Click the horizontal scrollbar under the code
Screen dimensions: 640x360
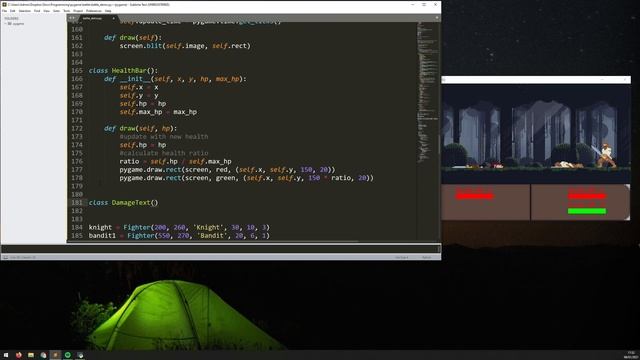pos(212,241)
